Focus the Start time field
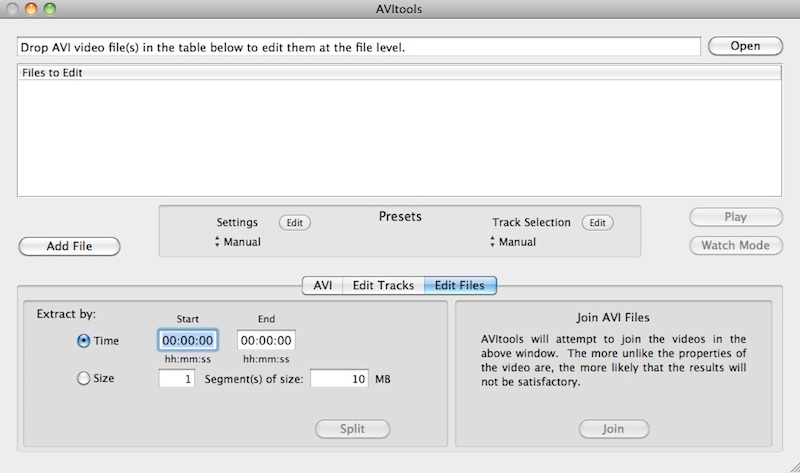Image resolution: width=800 pixels, height=473 pixels. pos(187,341)
